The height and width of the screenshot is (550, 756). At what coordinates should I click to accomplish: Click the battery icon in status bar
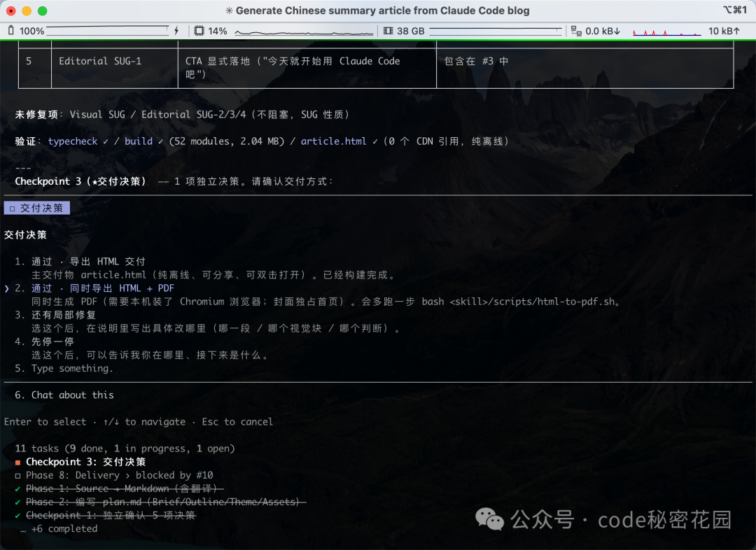pyautogui.click(x=11, y=31)
